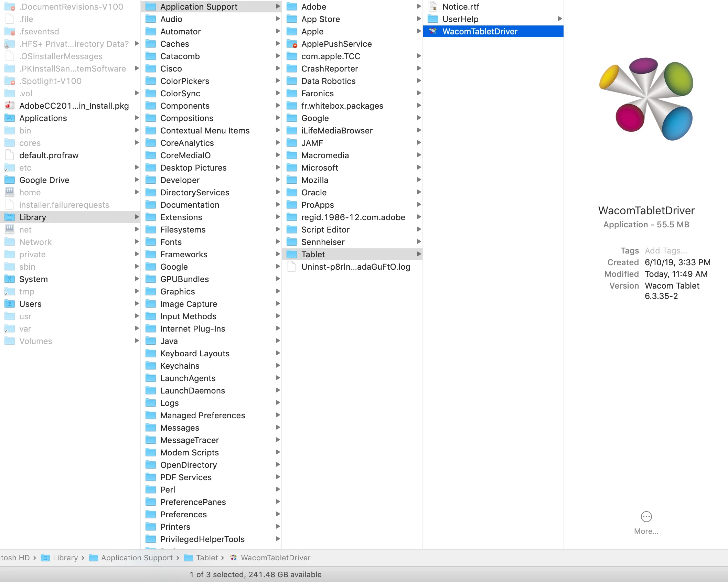This screenshot has height=582, width=728.
Task: Click the WacomTabletDriver icon in path bar
Action: 234,558
